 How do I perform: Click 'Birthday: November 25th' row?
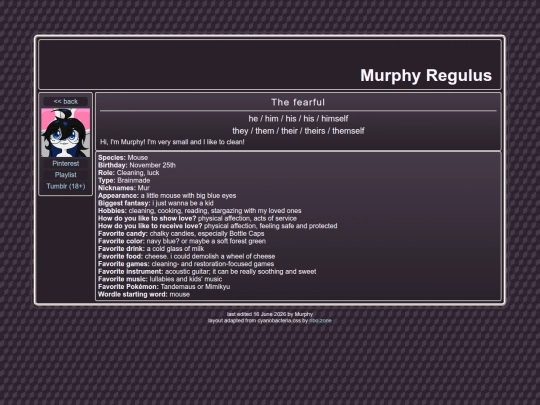137,165
